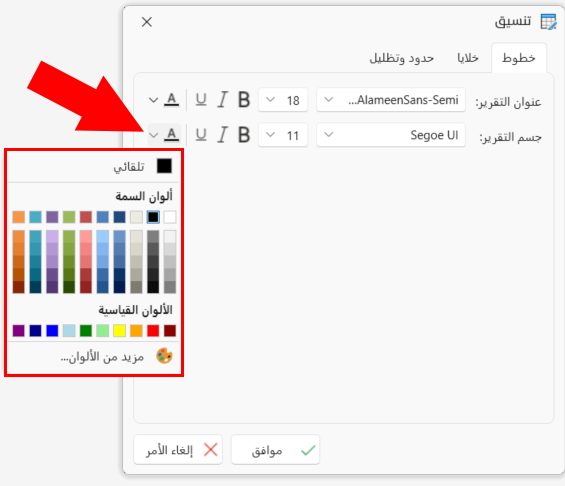Select orange theme color swatch in top row
565x486 pixels.
pos(19,217)
